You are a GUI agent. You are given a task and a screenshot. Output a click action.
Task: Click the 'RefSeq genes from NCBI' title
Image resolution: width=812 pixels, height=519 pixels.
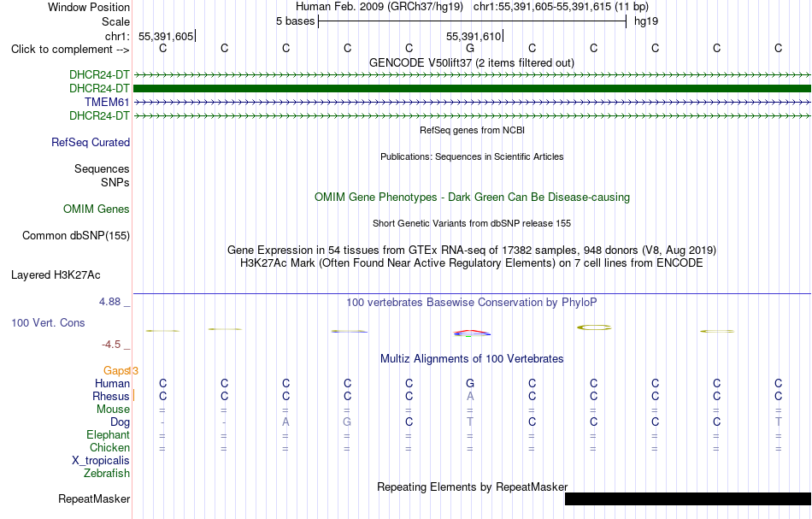(x=472, y=130)
